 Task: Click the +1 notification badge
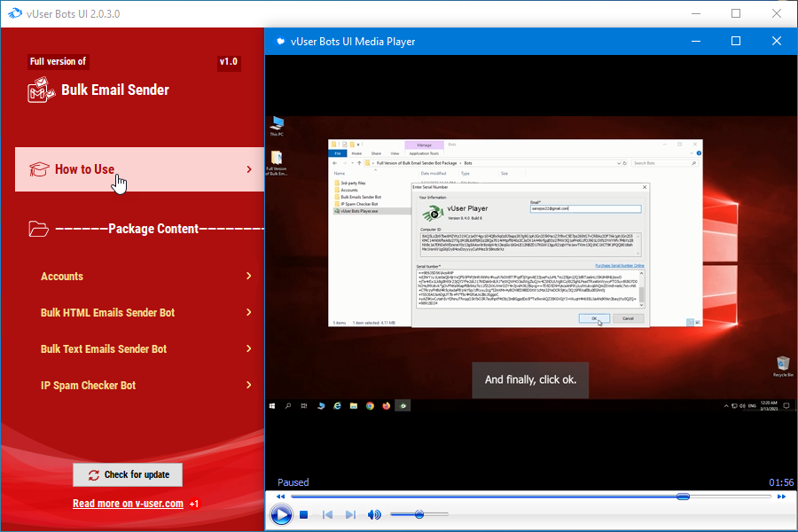click(194, 504)
